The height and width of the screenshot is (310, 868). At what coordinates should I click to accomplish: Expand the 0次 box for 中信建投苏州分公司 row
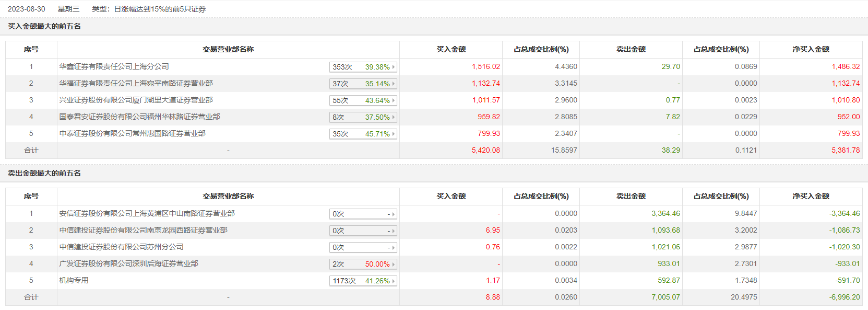point(363,247)
